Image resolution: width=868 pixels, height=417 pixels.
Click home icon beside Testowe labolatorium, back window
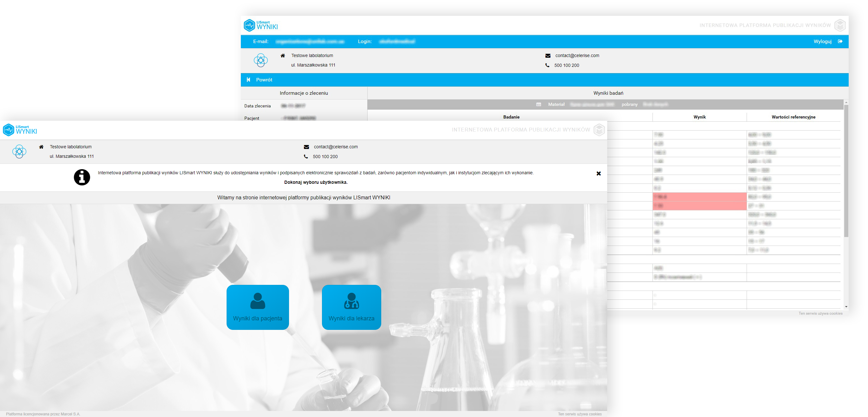point(283,55)
